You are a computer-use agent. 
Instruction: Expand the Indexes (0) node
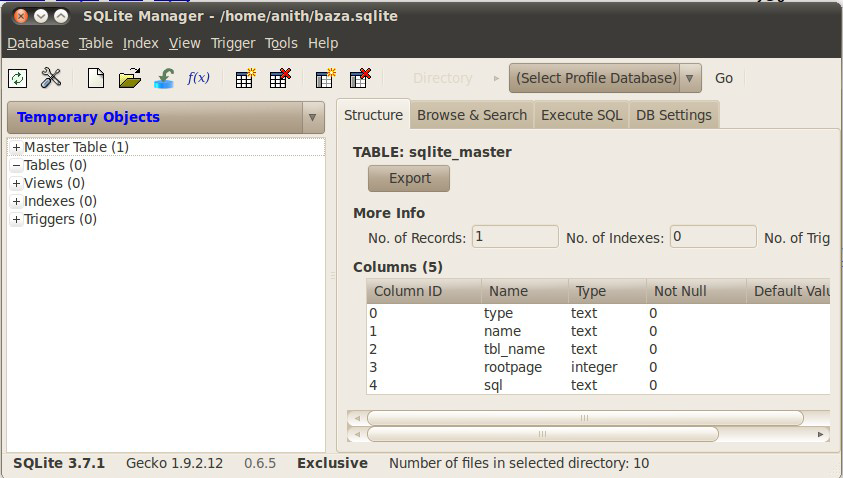pos(17,201)
